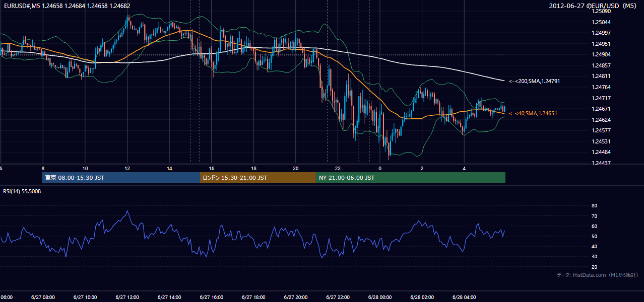
Task: Click RSI scale value 60
Action: coord(594,226)
